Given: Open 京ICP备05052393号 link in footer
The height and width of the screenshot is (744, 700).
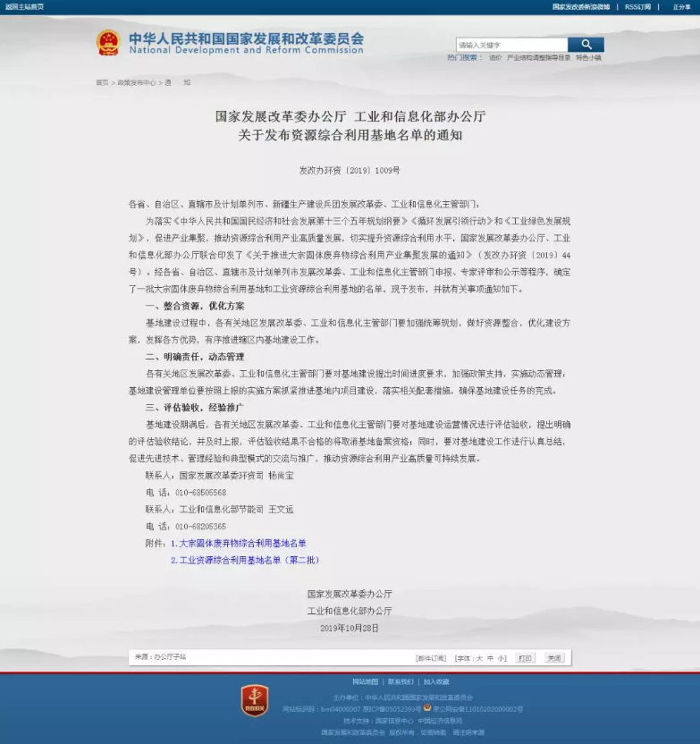Looking at the screenshot, I should click(x=392, y=709).
